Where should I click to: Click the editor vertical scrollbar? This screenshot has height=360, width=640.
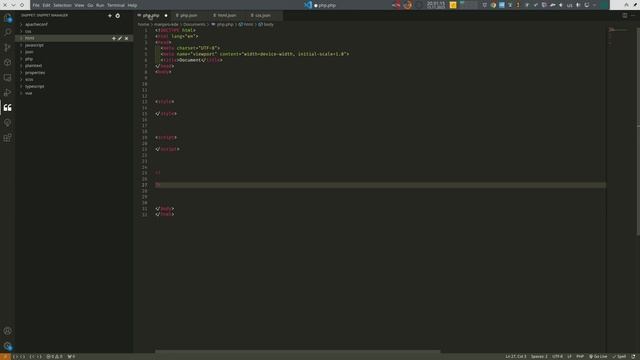(638, 131)
